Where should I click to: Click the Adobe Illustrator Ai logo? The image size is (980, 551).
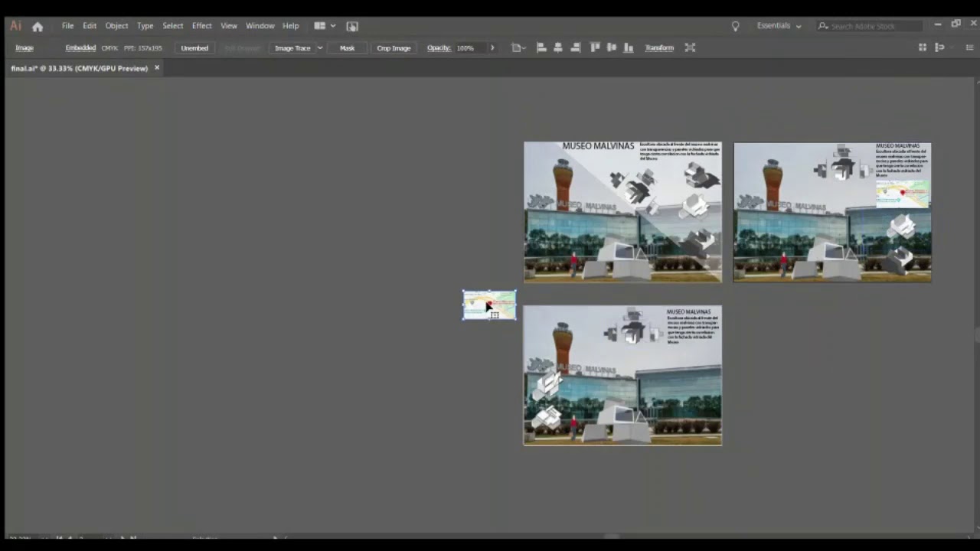click(15, 26)
